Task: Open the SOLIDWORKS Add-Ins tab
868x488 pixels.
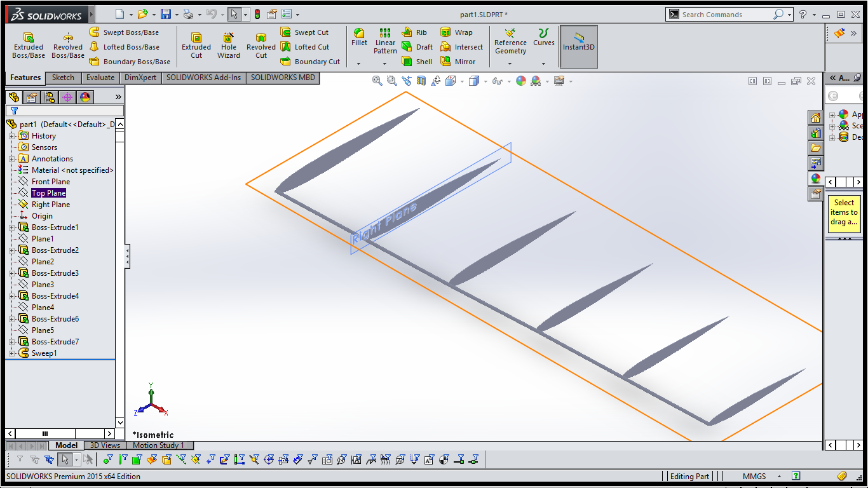Action: (204, 78)
